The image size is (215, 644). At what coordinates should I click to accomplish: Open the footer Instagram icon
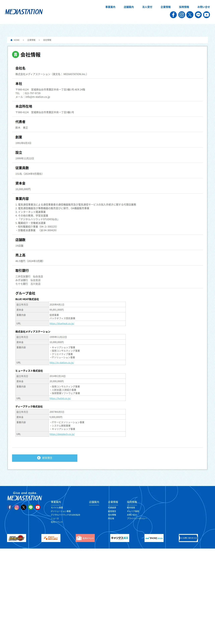pos(17,507)
